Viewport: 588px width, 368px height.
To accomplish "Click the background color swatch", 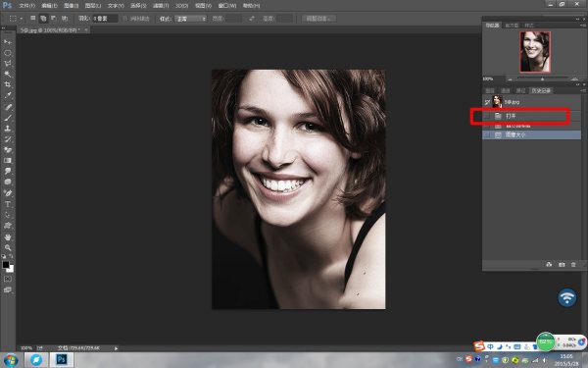I will (x=11, y=269).
